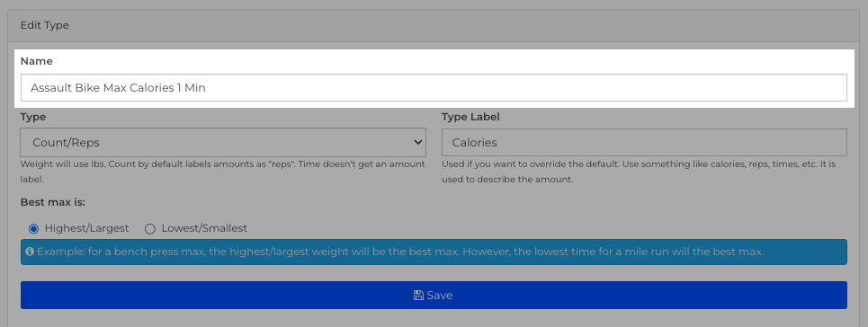Focus the Type Label field containing Calories
The width and height of the screenshot is (868, 327).
[644, 142]
